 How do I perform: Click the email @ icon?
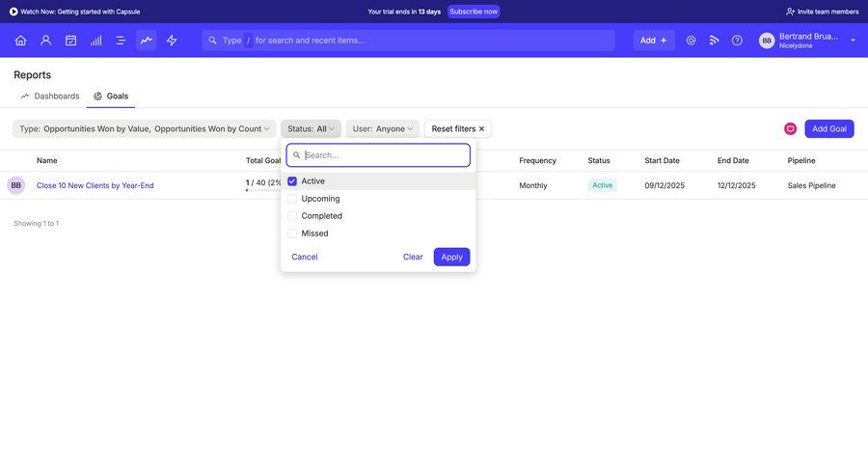pyautogui.click(x=691, y=41)
